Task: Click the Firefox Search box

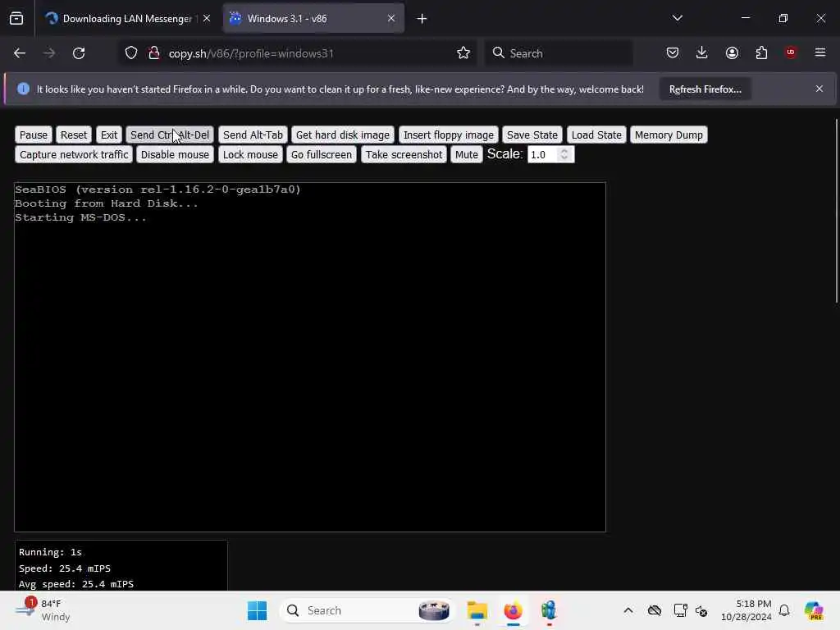Action: 559,53
